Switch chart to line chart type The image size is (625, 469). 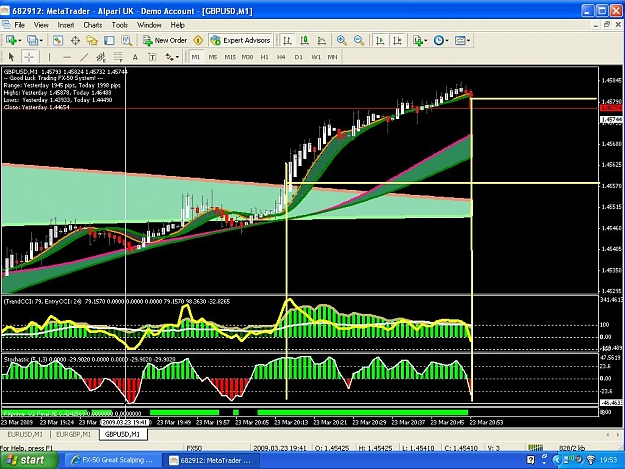tap(322, 40)
